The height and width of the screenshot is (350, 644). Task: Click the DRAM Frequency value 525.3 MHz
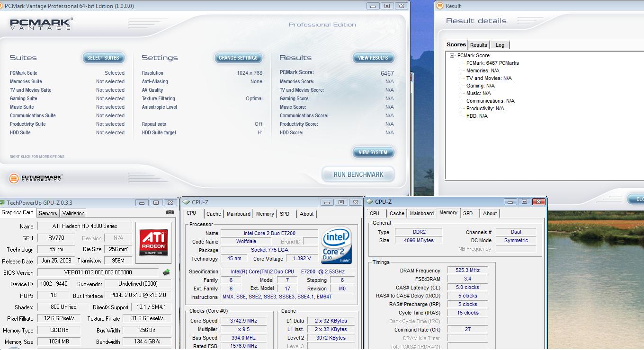click(x=467, y=271)
